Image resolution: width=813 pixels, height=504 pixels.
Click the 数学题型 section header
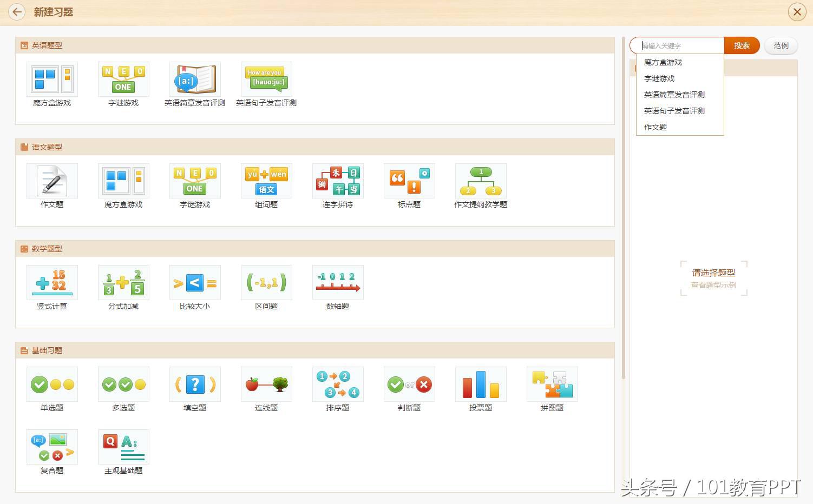(315, 249)
